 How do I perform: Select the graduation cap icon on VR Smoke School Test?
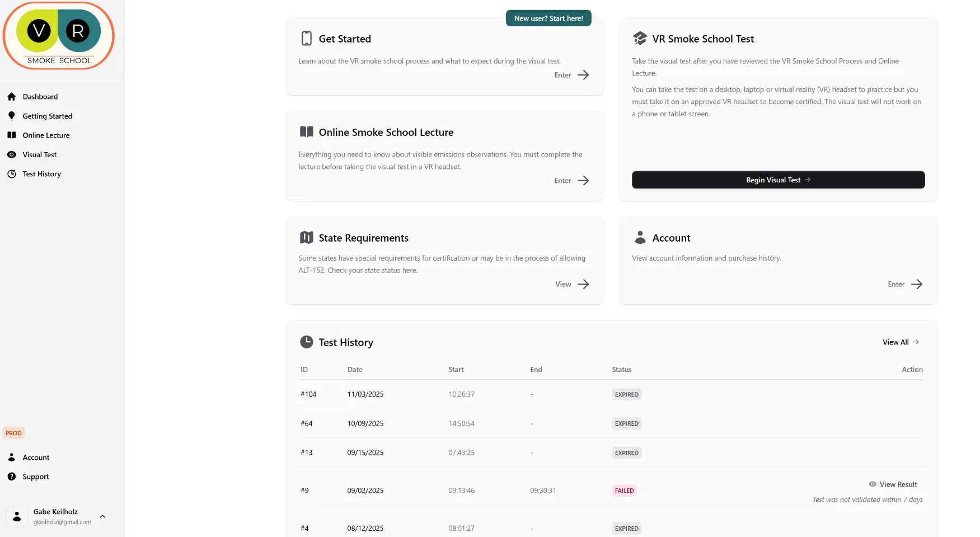(640, 38)
